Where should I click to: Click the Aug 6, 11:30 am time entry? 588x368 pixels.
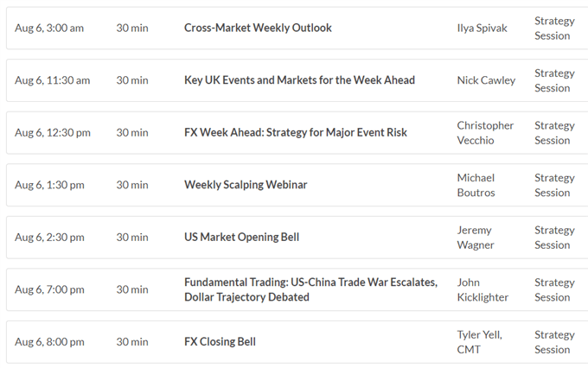(52, 80)
